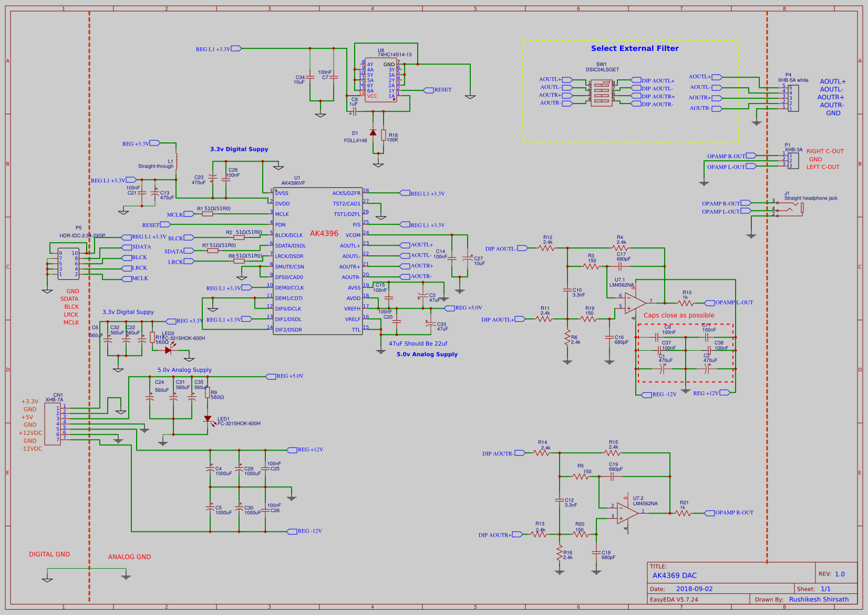The image size is (868, 615).
Task: Select the P5 HDR-IDC-2.54-2X5P header symbol
Action: [x=68, y=264]
